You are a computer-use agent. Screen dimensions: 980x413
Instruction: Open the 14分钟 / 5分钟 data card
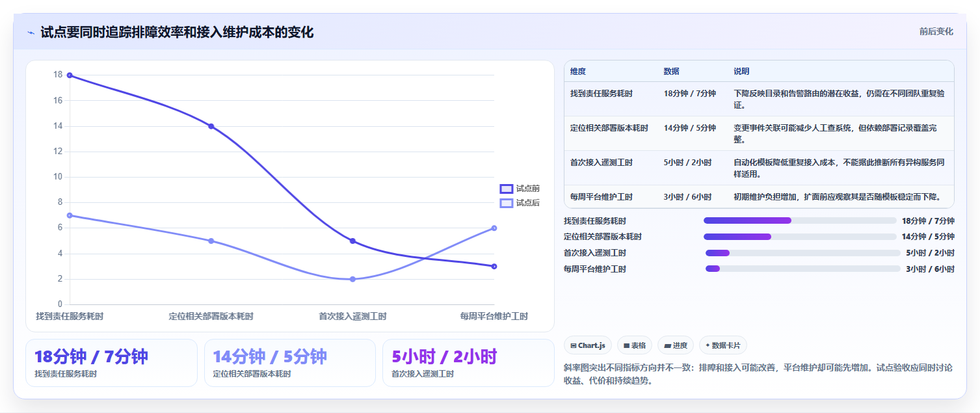(290, 363)
